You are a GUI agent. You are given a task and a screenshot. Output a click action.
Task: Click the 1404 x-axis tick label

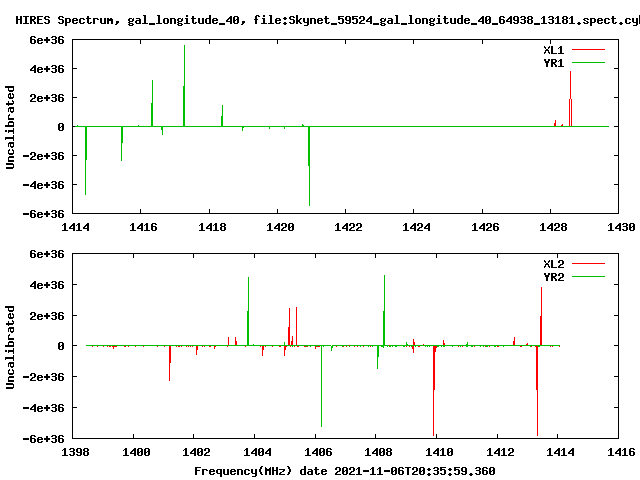257,452
